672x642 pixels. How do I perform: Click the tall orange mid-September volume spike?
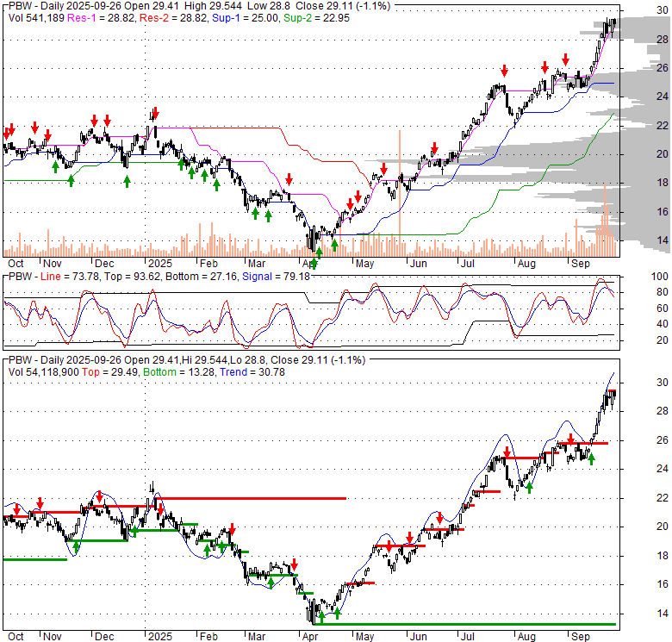pos(605,220)
